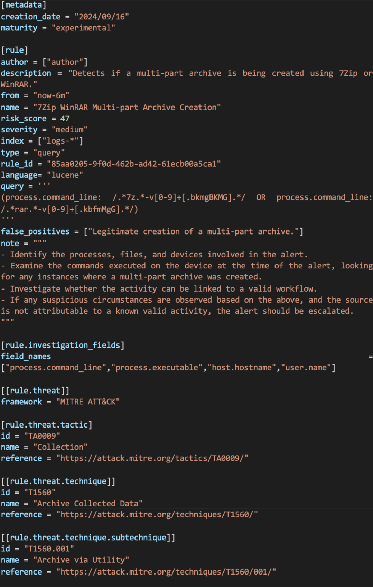Open the T1560/001 subtechnique reference URL
Viewport: 373px width, 588px height.
pos(166,572)
